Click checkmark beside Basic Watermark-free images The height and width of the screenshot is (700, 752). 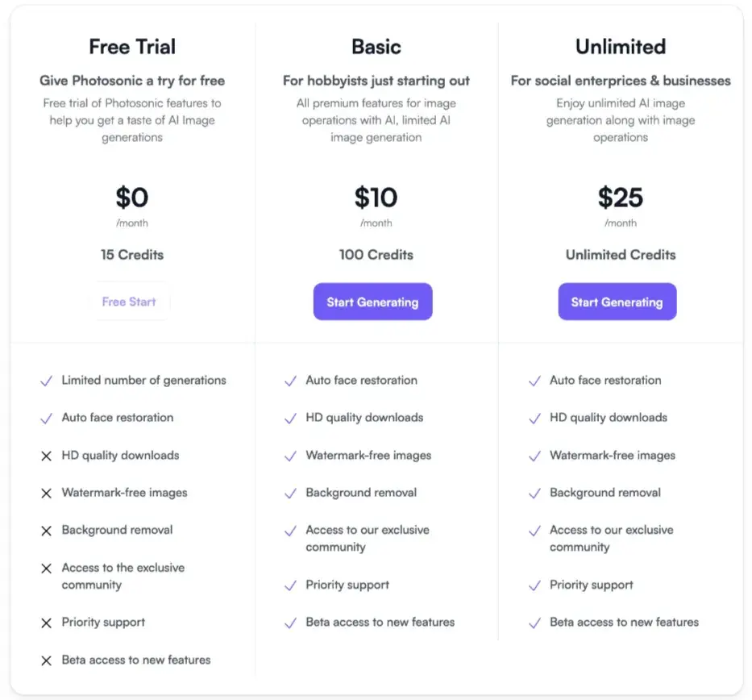point(291,456)
